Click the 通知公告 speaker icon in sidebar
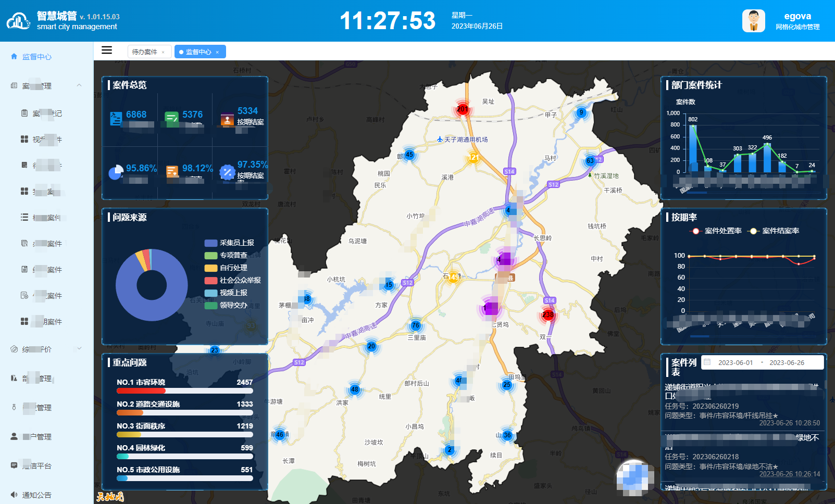Image resolution: width=835 pixels, height=504 pixels. [x=14, y=495]
